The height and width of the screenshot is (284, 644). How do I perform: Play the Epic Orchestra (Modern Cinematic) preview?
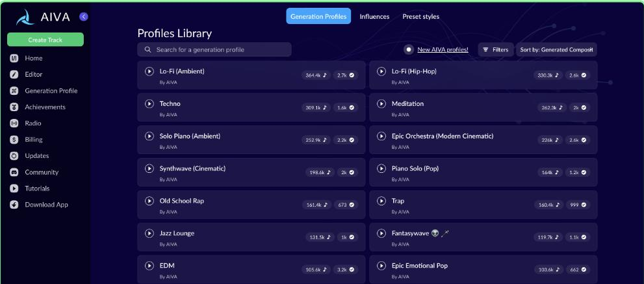381,136
